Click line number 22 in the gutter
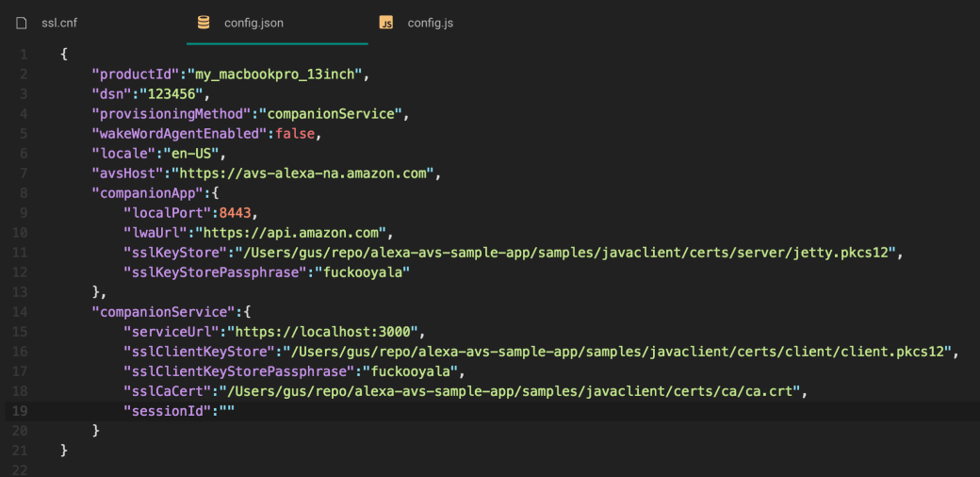This screenshot has height=477, width=980. click(22, 469)
